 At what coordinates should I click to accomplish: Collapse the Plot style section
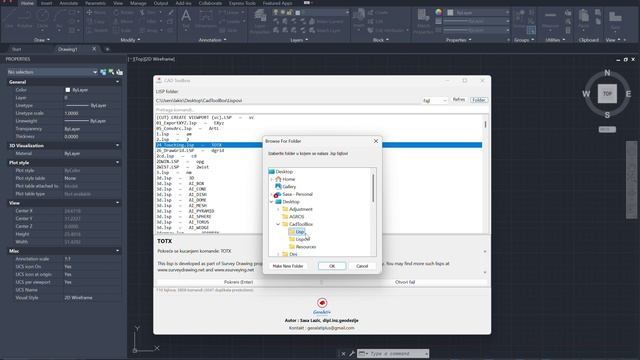pyautogui.click(x=118, y=162)
